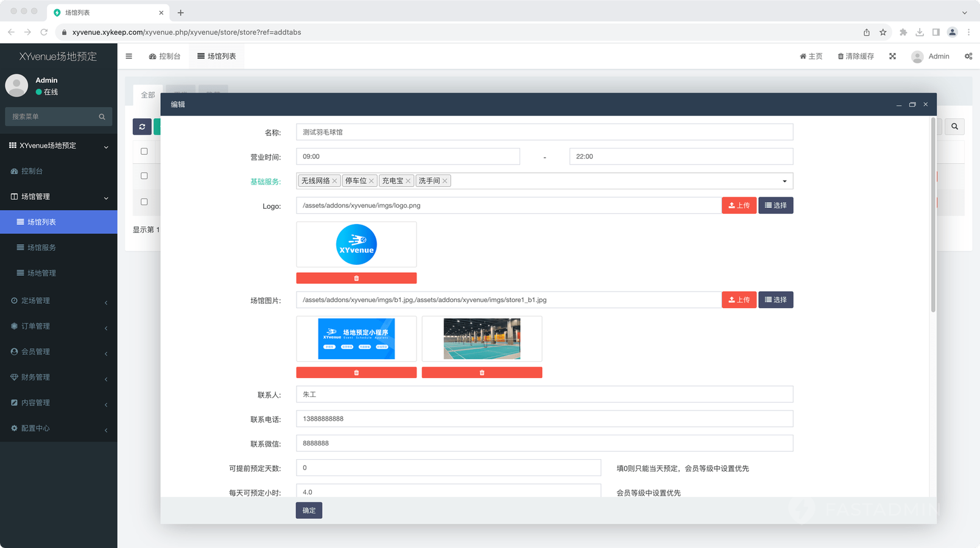The image size is (980, 548).
Task: Click the 确定 confirm button
Action: point(309,510)
